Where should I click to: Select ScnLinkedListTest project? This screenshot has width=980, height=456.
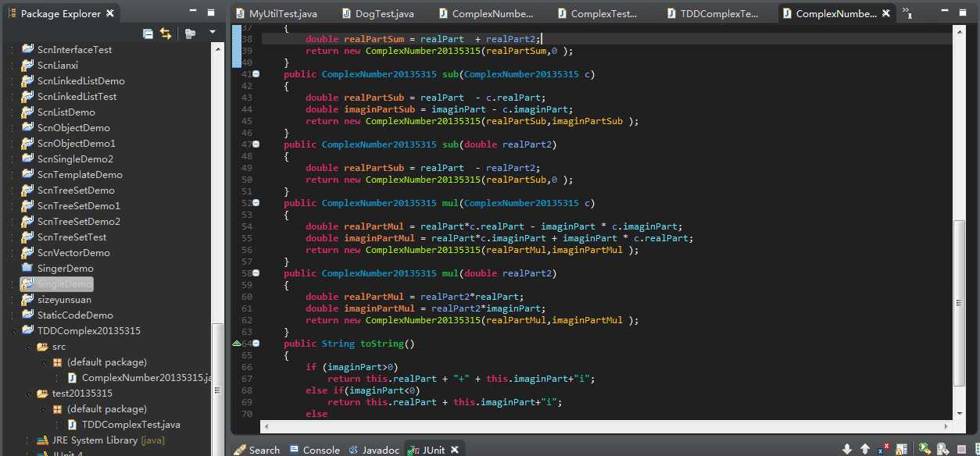coord(77,96)
